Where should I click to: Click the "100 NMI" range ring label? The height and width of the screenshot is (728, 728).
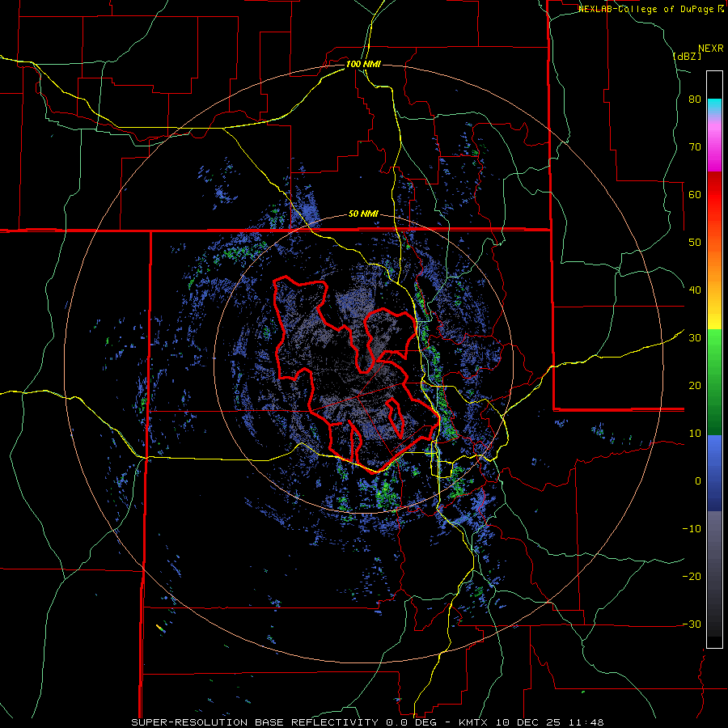363,64
